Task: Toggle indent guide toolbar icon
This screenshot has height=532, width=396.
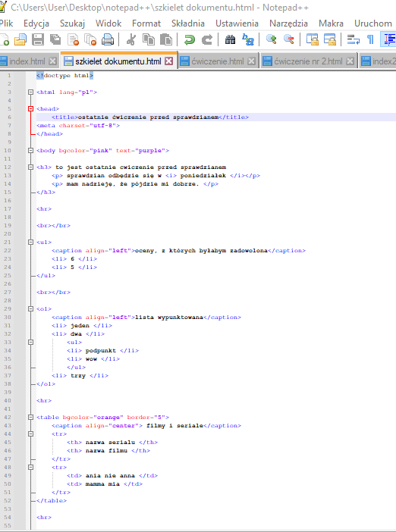Action: click(x=389, y=39)
